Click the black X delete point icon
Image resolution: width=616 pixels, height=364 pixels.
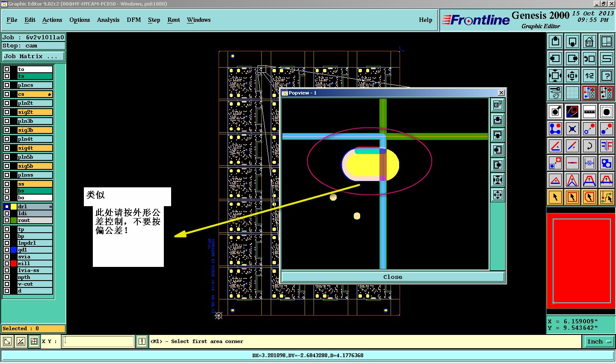pos(572,129)
